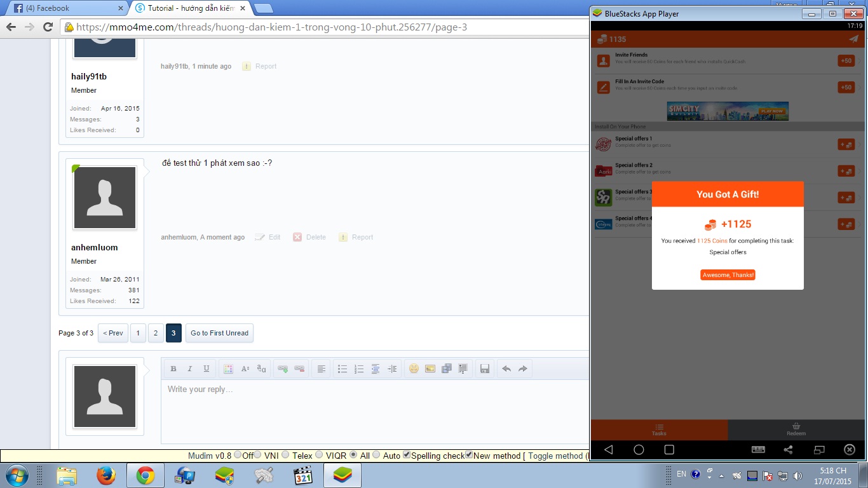Open the smilies picker in editor
868x488 pixels.
click(x=414, y=369)
